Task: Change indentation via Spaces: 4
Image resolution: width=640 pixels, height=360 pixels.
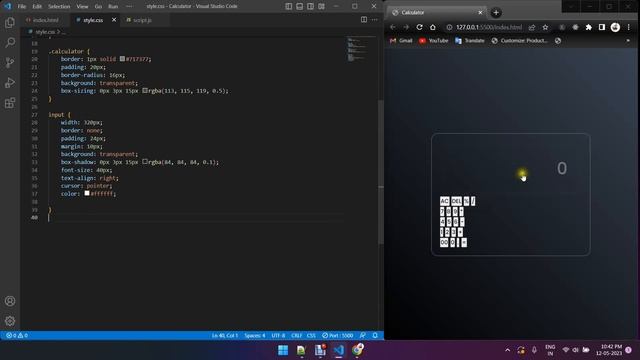Action: click(x=255, y=336)
